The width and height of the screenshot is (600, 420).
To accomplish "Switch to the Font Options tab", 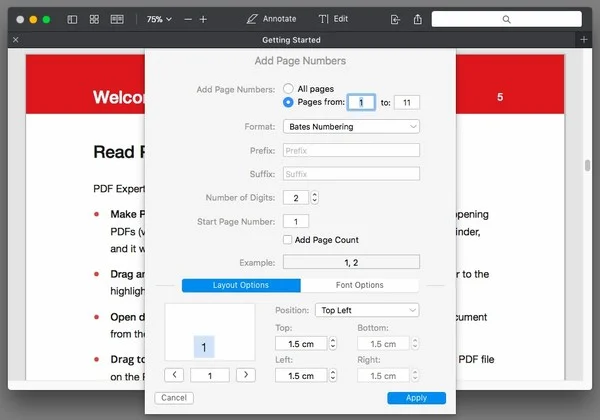I will [360, 285].
